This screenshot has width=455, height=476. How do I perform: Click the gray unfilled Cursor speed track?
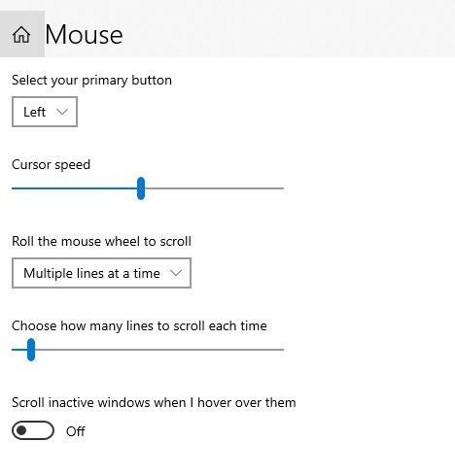pos(215,188)
